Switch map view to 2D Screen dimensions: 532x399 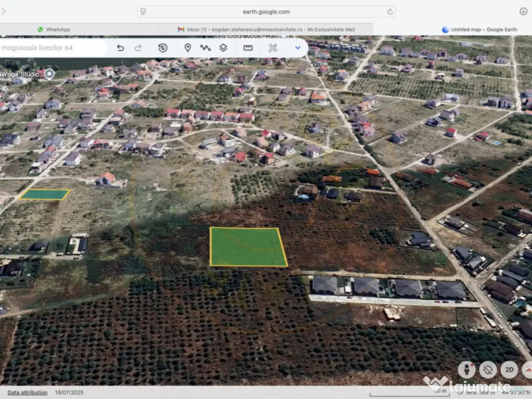509,369
